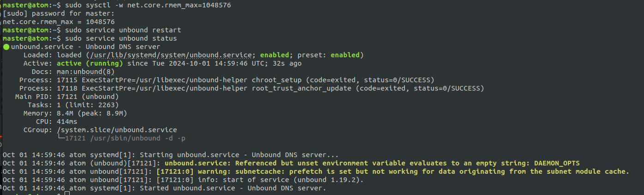
Task: Open the man:unbound(8) docs link
Action: 85,72
